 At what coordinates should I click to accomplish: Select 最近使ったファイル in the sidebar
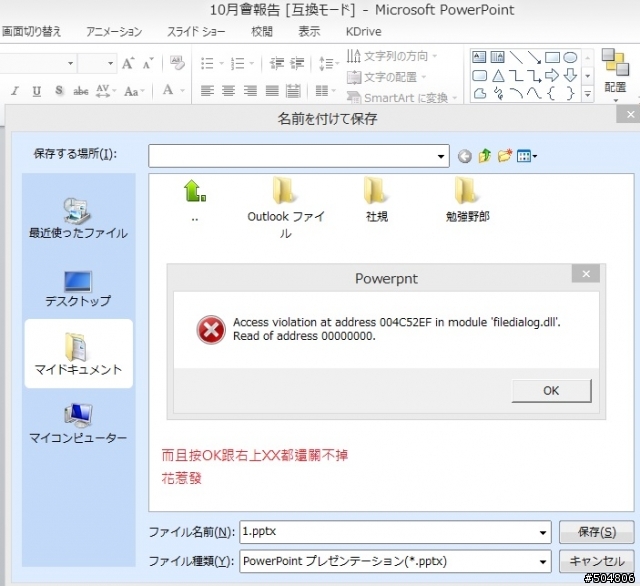[78, 218]
